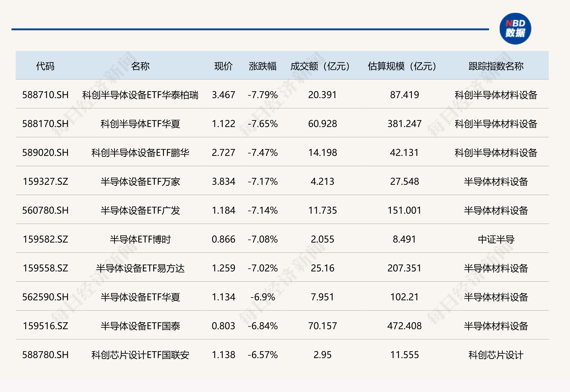The height and width of the screenshot is (392, 570).
Task: Click the NBD数据 logo badge
Action: (515, 29)
